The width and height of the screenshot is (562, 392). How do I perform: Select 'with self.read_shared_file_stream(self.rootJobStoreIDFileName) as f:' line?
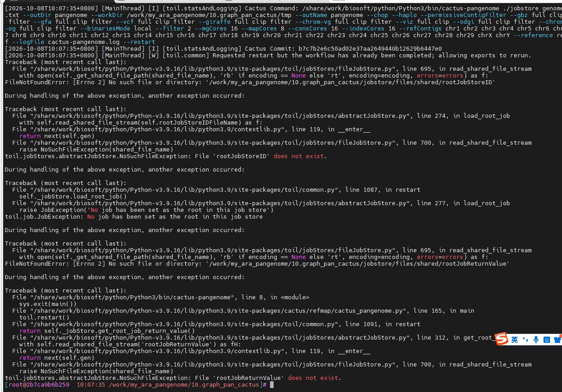tap(141, 123)
